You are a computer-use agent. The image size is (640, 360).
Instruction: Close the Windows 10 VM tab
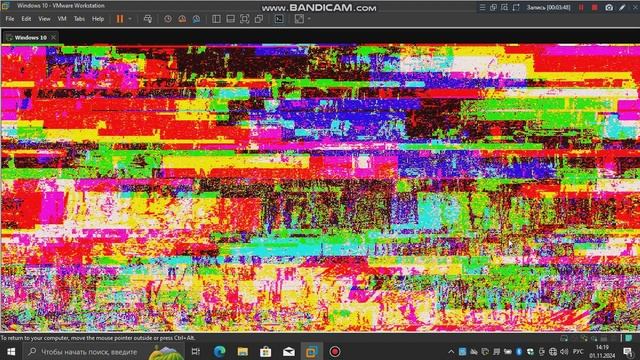click(53, 38)
